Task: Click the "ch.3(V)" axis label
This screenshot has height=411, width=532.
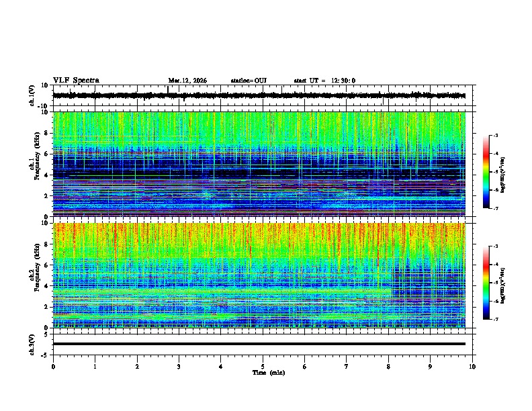Action: coord(32,345)
